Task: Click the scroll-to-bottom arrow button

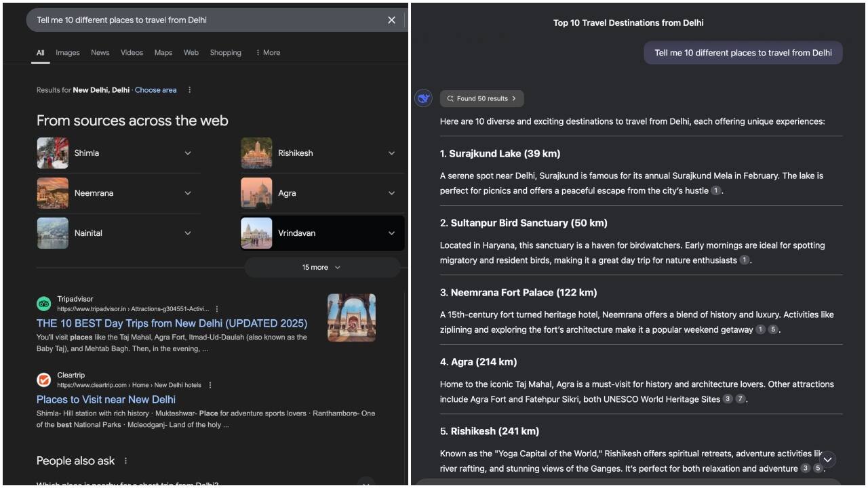Action: pyautogui.click(x=827, y=459)
